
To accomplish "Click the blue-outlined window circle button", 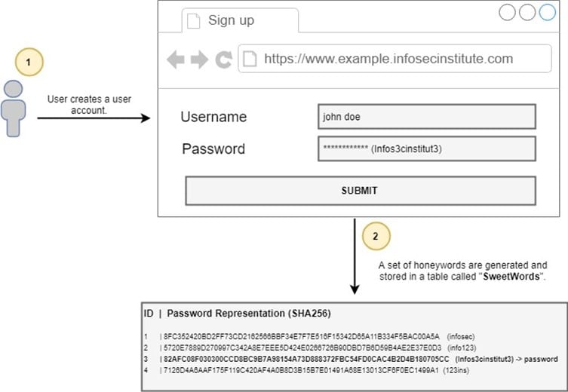I will click(x=547, y=12).
